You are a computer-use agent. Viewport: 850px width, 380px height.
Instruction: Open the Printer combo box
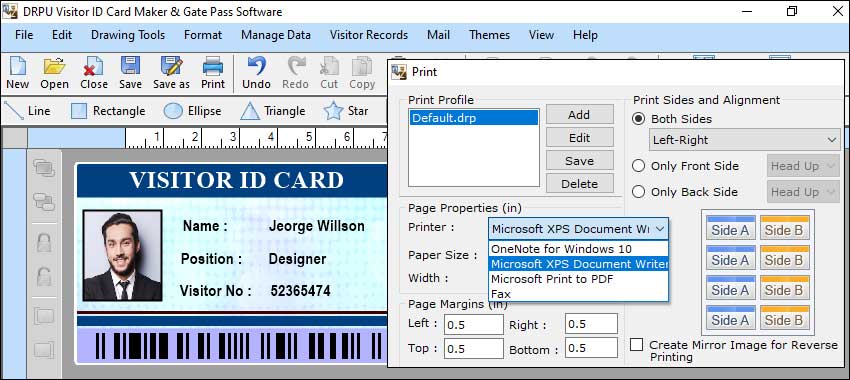click(x=578, y=229)
